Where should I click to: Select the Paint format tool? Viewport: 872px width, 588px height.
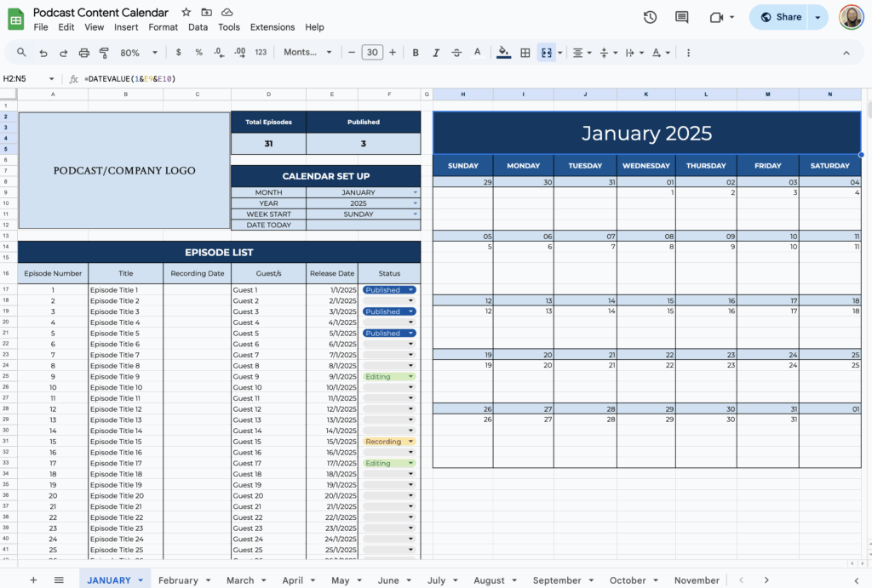click(103, 52)
